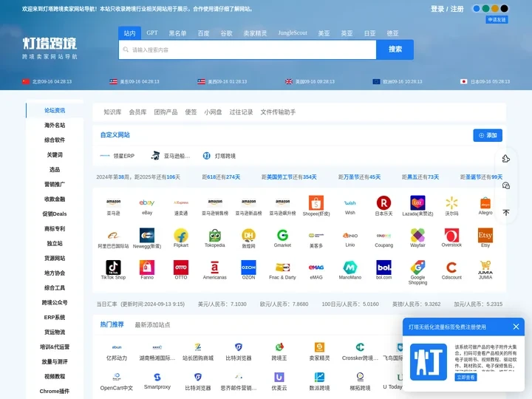Open the Wish marketplace icon
532x399 pixels.
(x=349, y=203)
